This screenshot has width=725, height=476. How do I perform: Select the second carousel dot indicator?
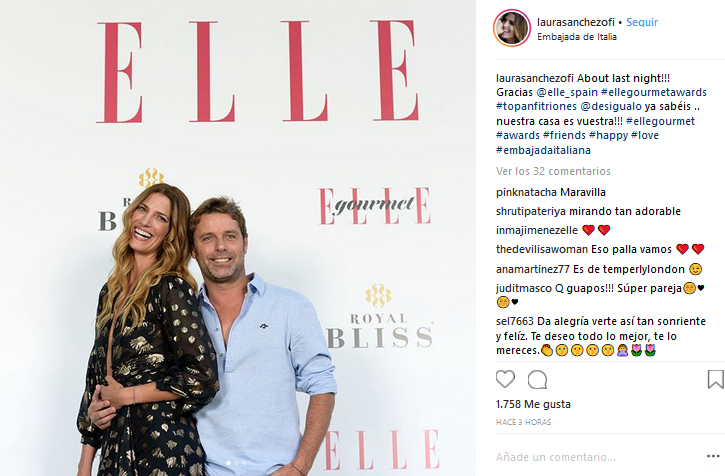pos(237,463)
